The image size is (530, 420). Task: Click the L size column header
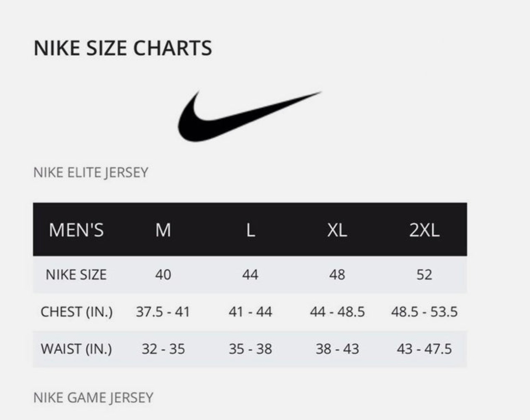250,230
